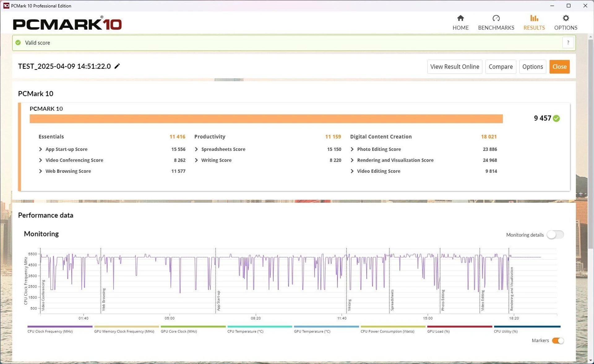Expand Rendering and Visualization Score
This screenshot has height=364, width=594.
[x=352, y=160]
